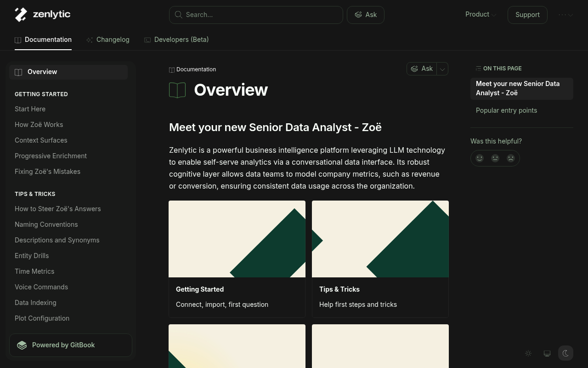
Task: Go to Context Surfaces page
Action: pyautogui.click(x=41, y=141)
